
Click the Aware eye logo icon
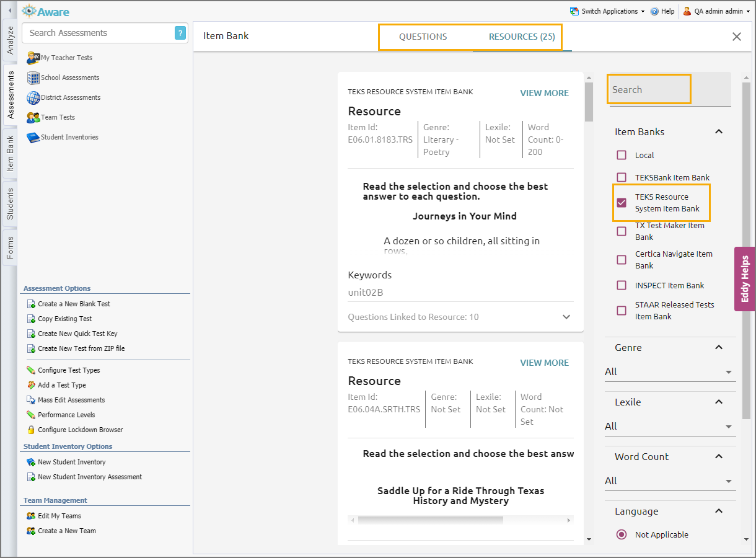point(29,11)
